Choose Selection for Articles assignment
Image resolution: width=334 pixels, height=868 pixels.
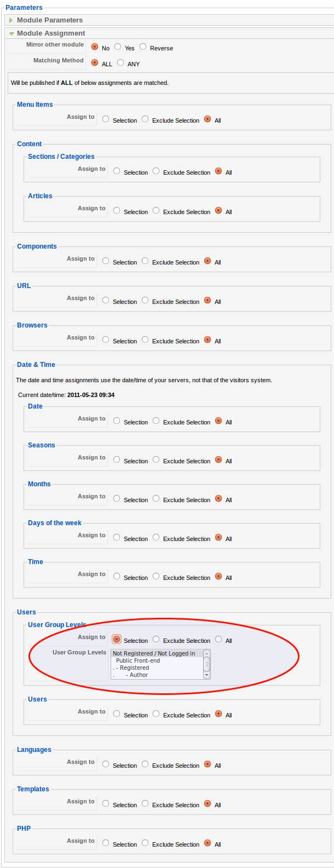(x=116, y=210)
